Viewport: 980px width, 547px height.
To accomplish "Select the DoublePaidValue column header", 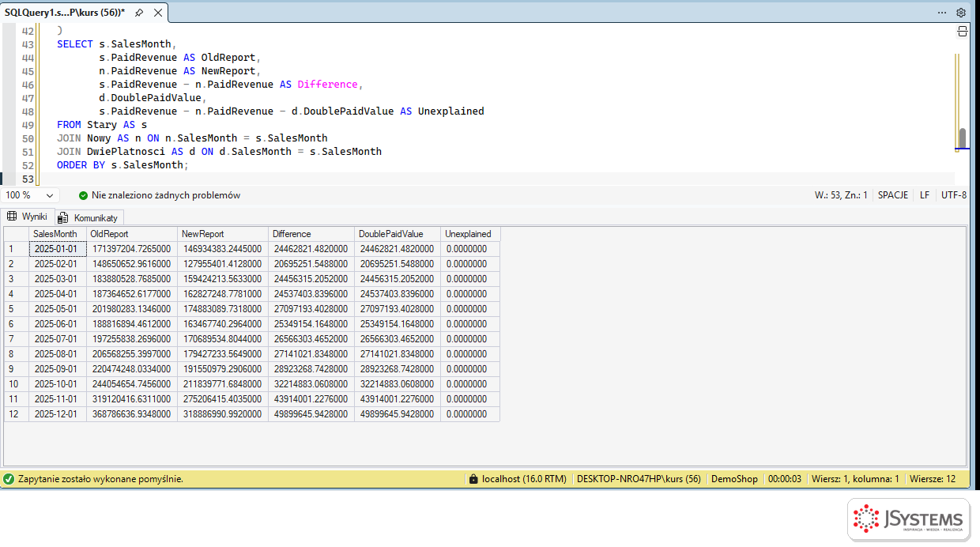I will 398,234.
